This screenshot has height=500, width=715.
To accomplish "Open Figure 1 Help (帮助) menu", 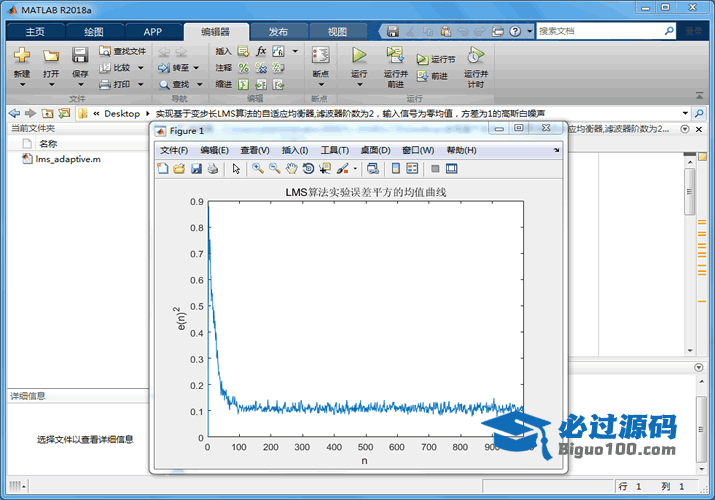I will [461, 150].
